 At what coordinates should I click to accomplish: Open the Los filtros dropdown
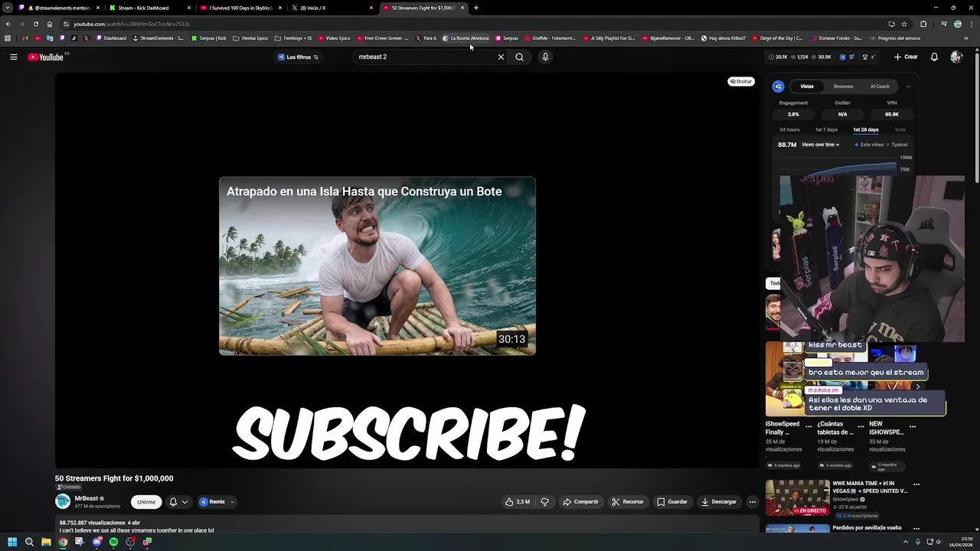pos(298,57)
